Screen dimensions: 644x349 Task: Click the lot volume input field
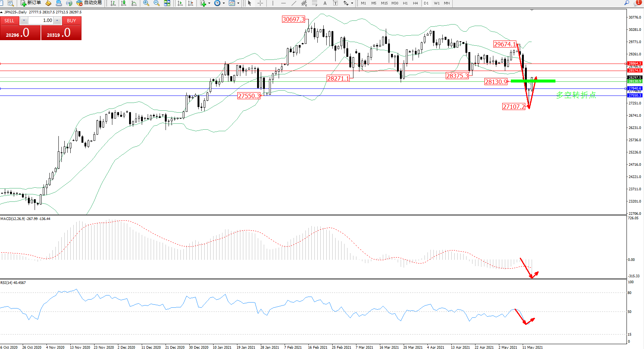[41, 20]
